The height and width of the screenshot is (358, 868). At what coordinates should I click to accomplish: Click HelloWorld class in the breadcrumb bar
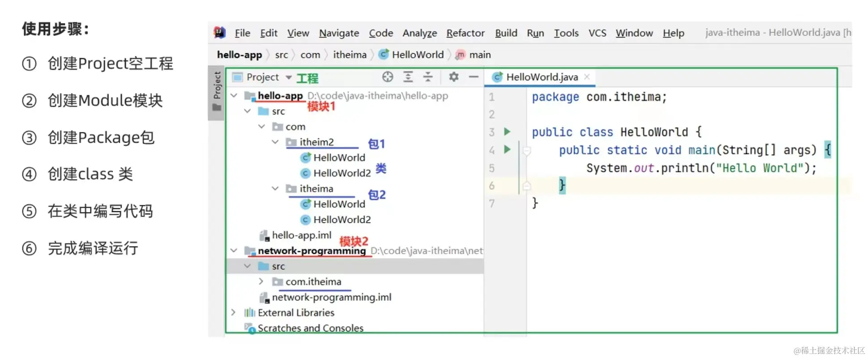click(411, 55)
